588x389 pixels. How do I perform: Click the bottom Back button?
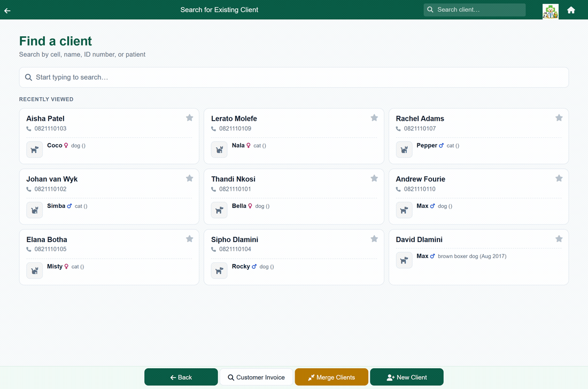tap(181, 377)
